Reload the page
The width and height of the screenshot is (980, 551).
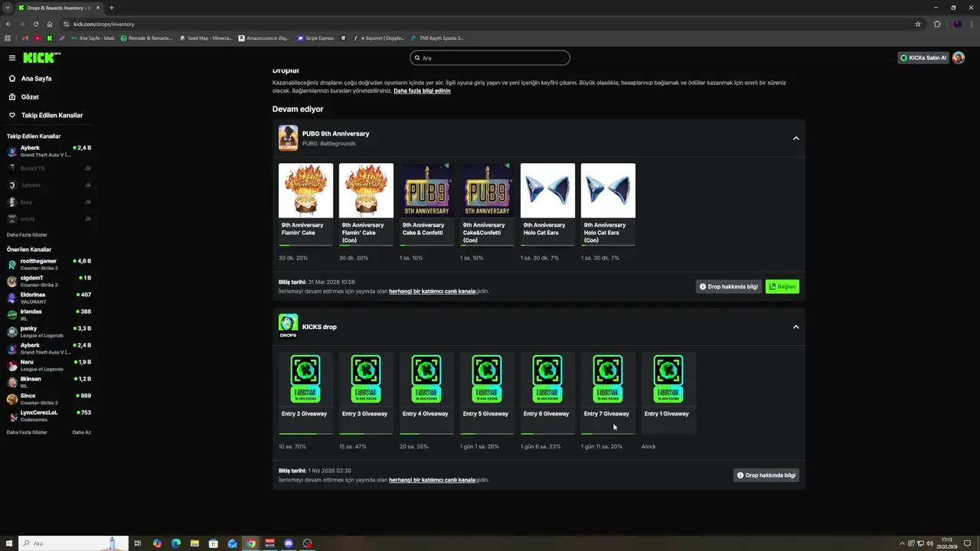[x=35, y=24]
